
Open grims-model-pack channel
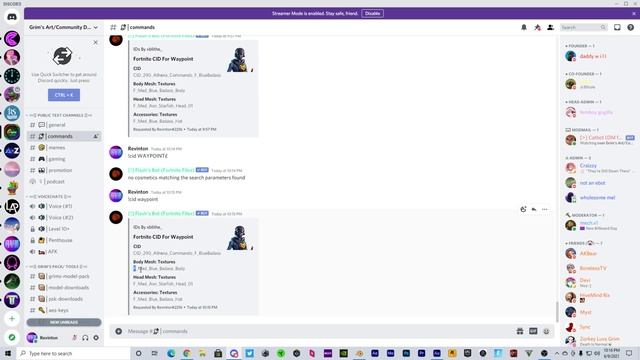(x=64, y=276)
